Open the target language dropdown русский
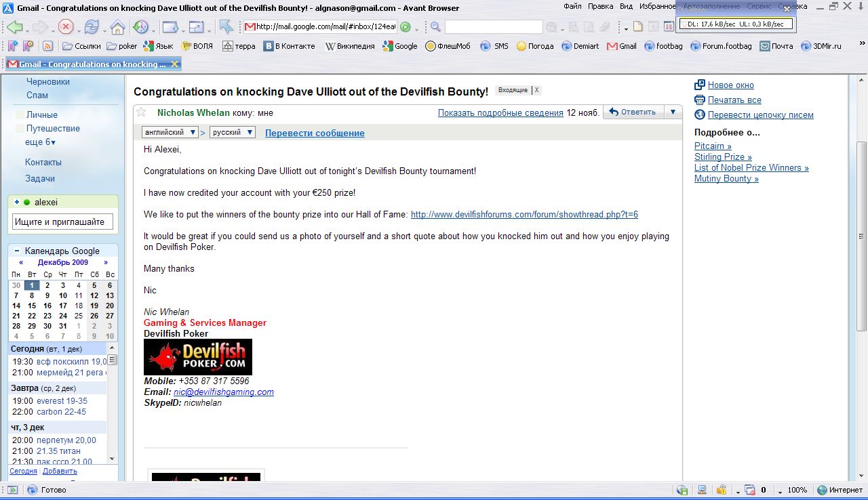868x500 pixels. (x=232, y=133)
